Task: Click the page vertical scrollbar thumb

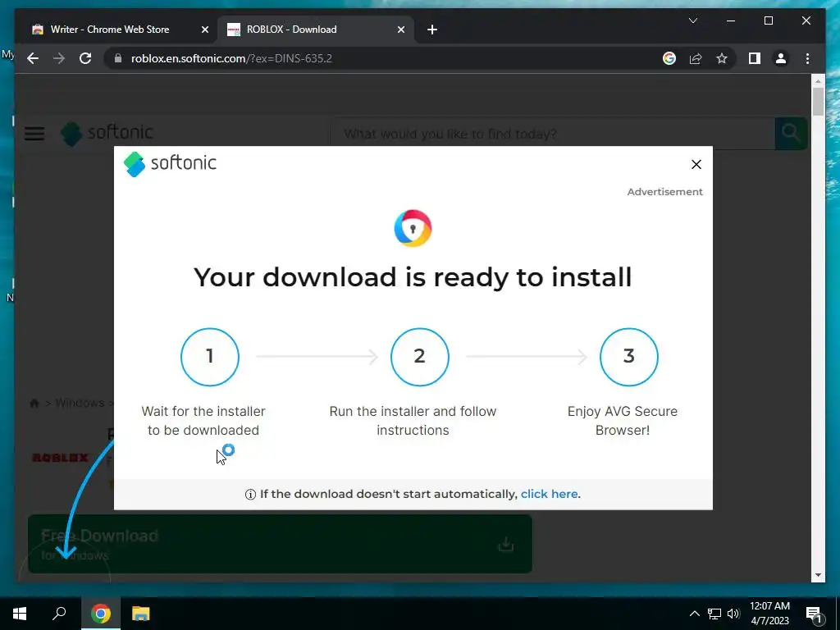Action: [818, 101]
